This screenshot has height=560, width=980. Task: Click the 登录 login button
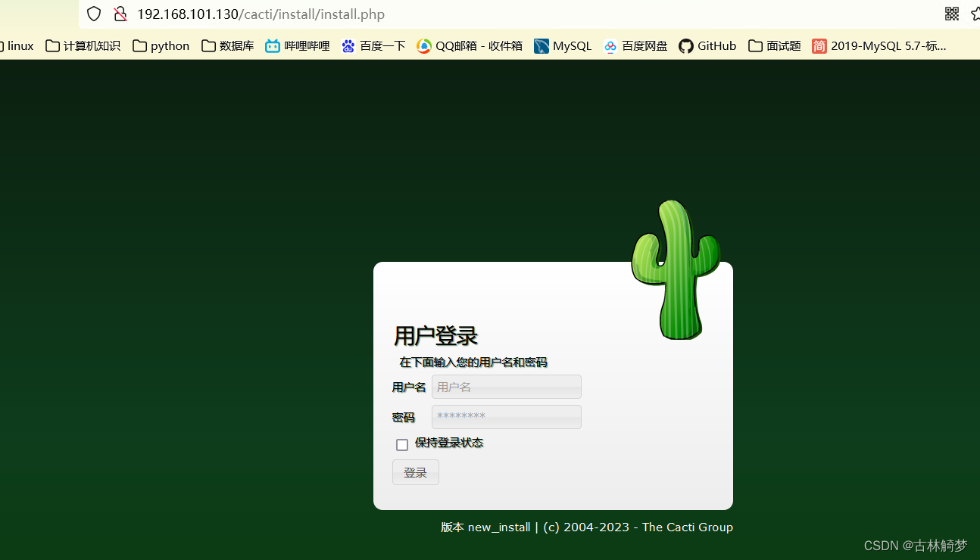[x=415, y=471]
